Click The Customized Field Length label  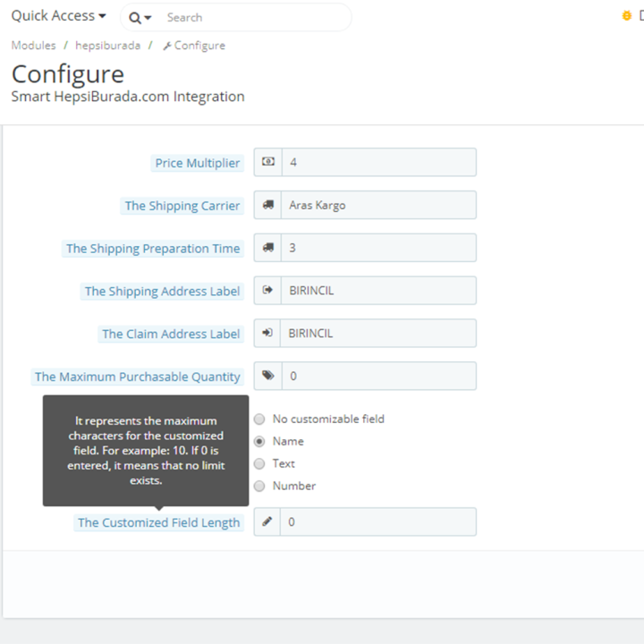click(x=159, y=522)
